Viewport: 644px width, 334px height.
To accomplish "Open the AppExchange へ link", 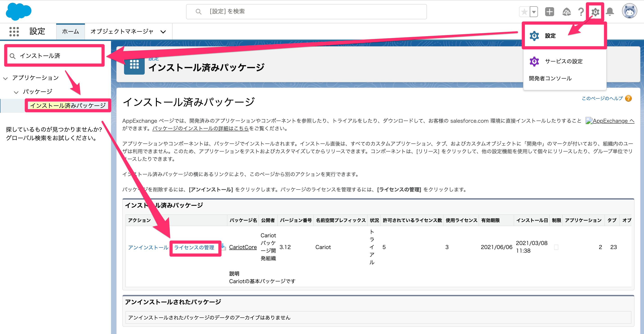I will pos(610,121).
